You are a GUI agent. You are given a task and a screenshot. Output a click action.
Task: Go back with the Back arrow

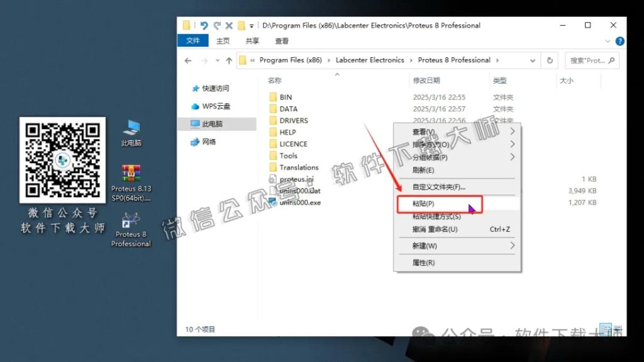click(x=188, y=60)
